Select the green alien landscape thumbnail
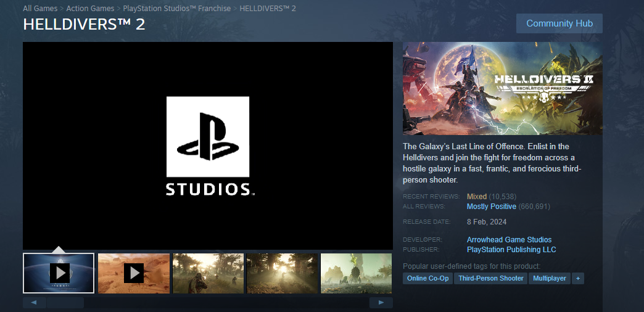This screenshot has width=644, height=312. click(356, 273)
